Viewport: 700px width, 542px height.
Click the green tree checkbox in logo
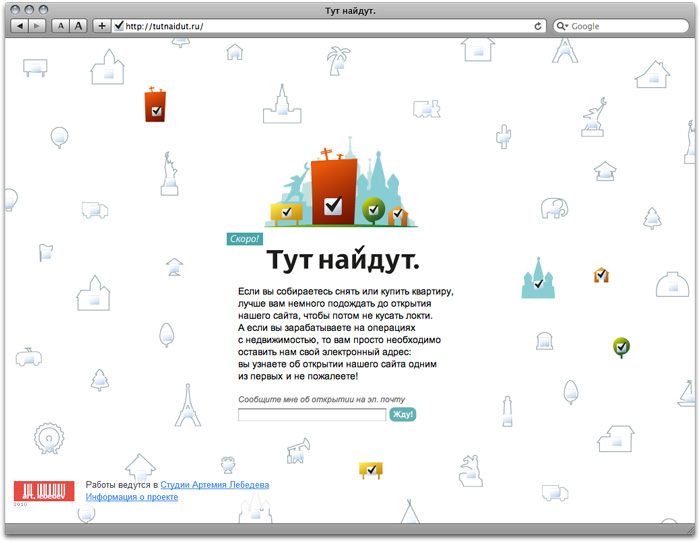(x=374, y=210)
